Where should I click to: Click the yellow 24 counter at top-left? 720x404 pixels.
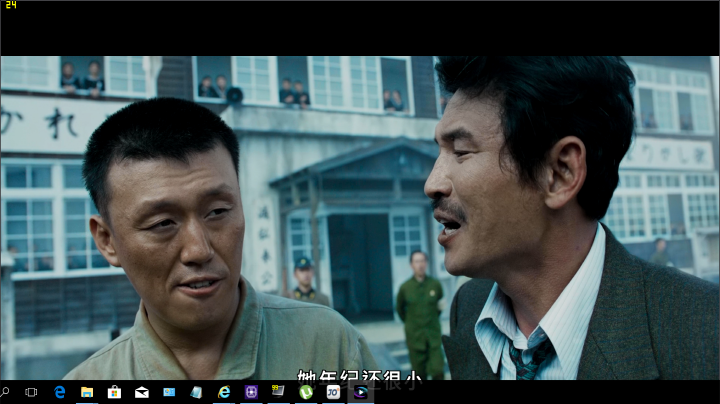[x=10, y=5]
